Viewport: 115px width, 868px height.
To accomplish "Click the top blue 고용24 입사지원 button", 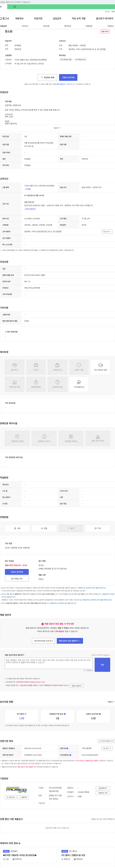I will pyautogui.click(x=68, y=77).
